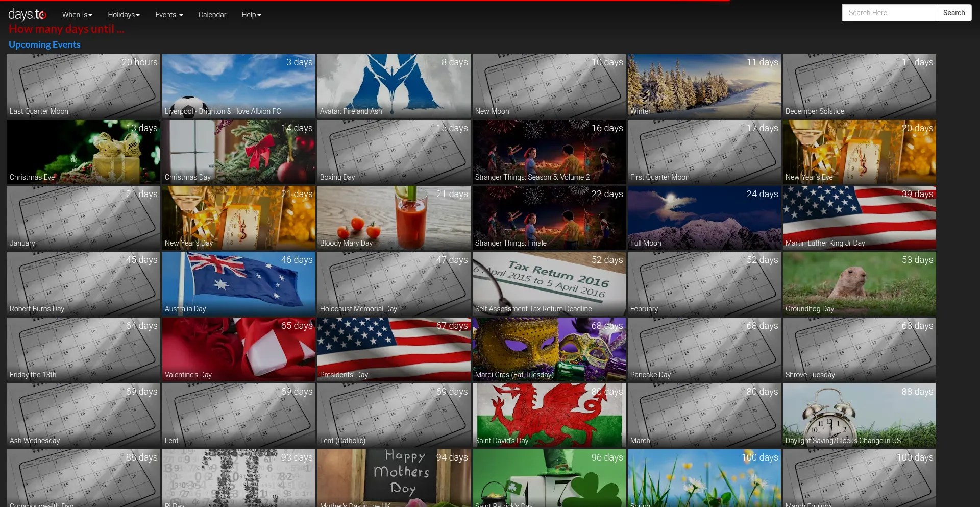The width and height of the screenshot is (980, 507).
Task: Open the Holidays dropdown menu
Action: (x=124, y=15)
